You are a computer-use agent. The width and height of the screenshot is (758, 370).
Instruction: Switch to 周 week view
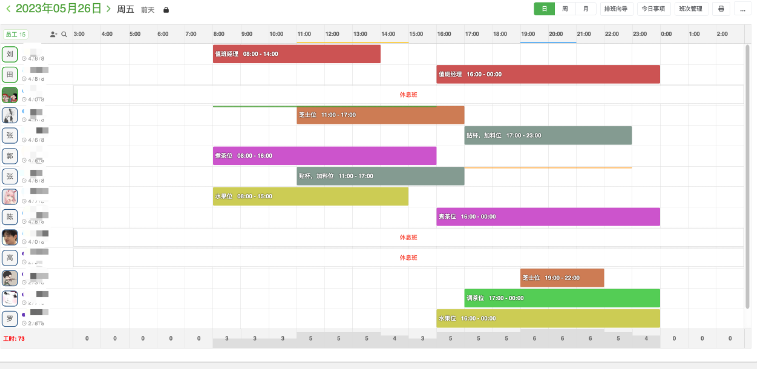(565, 9)
